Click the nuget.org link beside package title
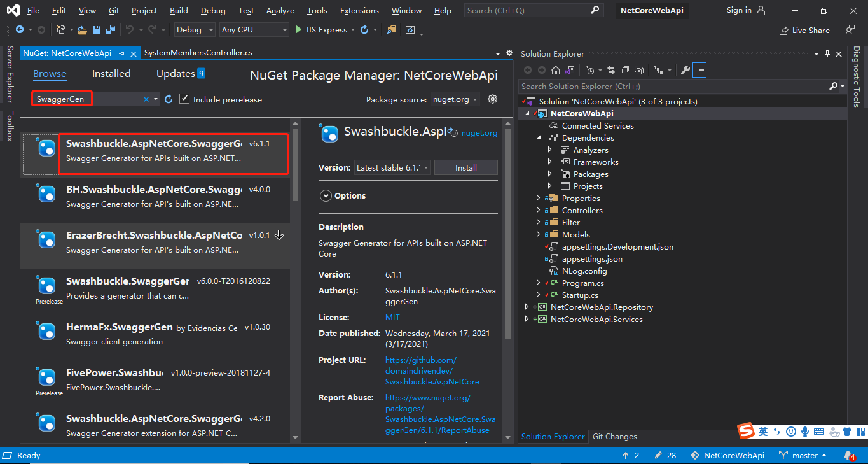The image size is (868, 464). pyautogui.click(x=479, y=134)
